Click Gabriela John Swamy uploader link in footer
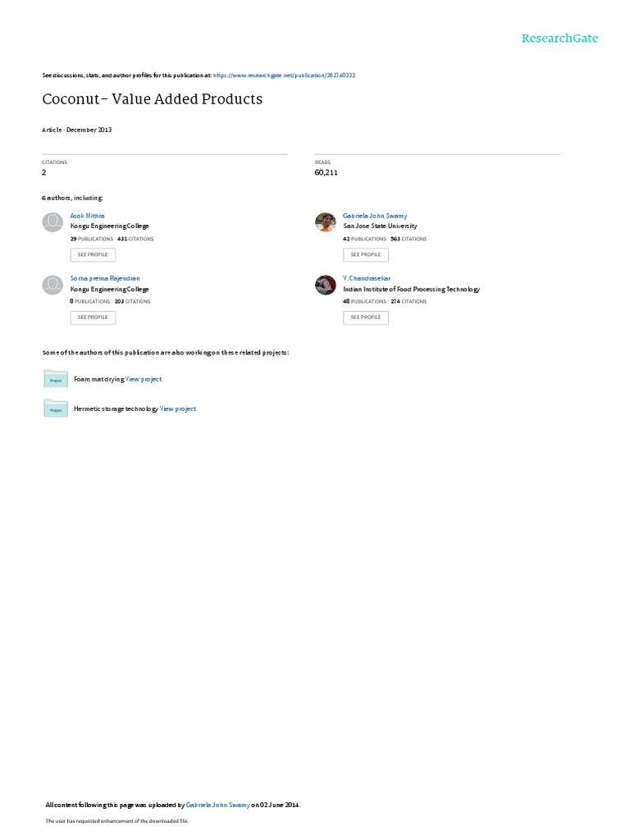The height and width of the screenshot is (840, 630). (x=218, y=806)
